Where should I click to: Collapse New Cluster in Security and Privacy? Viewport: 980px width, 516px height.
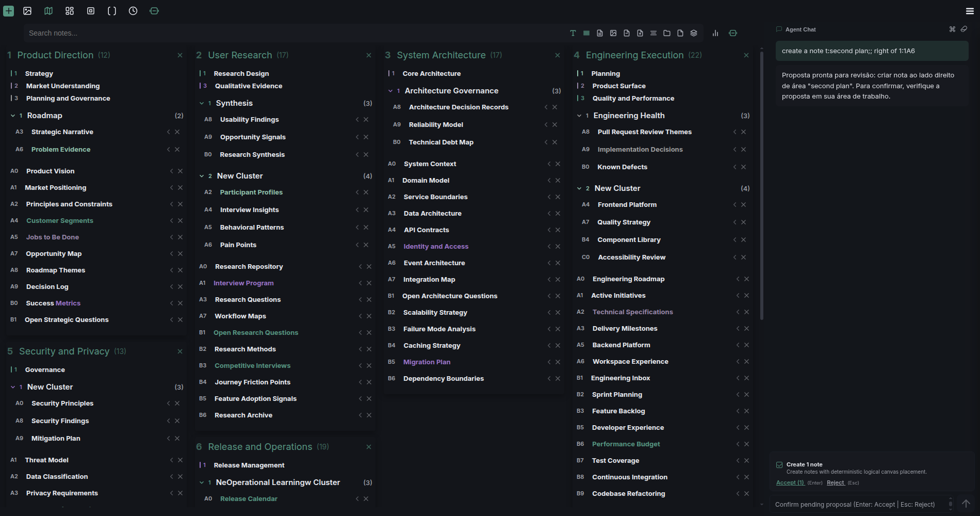click(x=13, y=387)
